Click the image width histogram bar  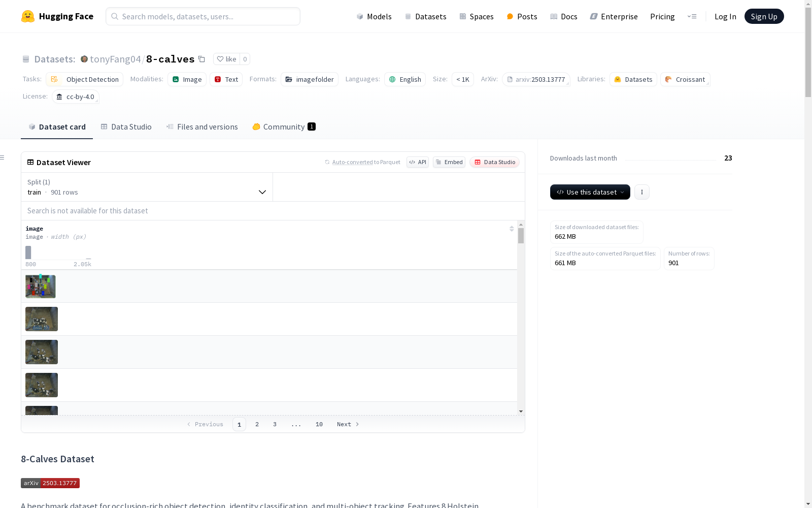pos(28,252)
